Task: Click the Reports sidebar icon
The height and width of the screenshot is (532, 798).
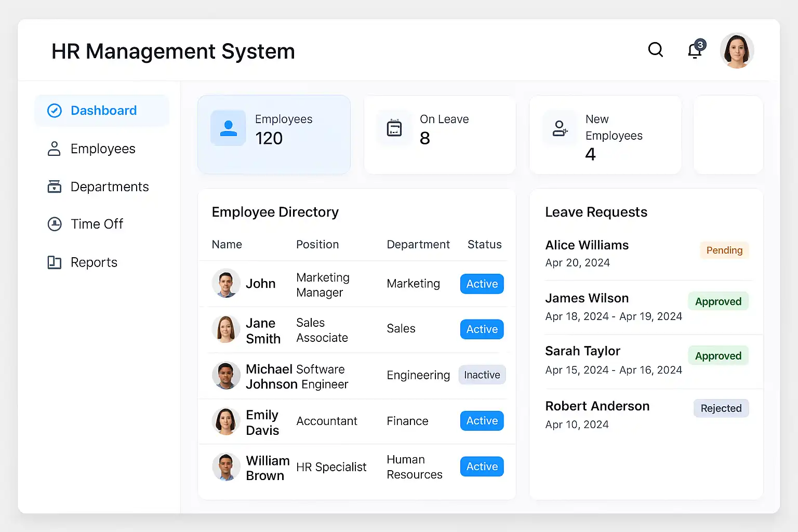Action: click(x=55, y=262)
